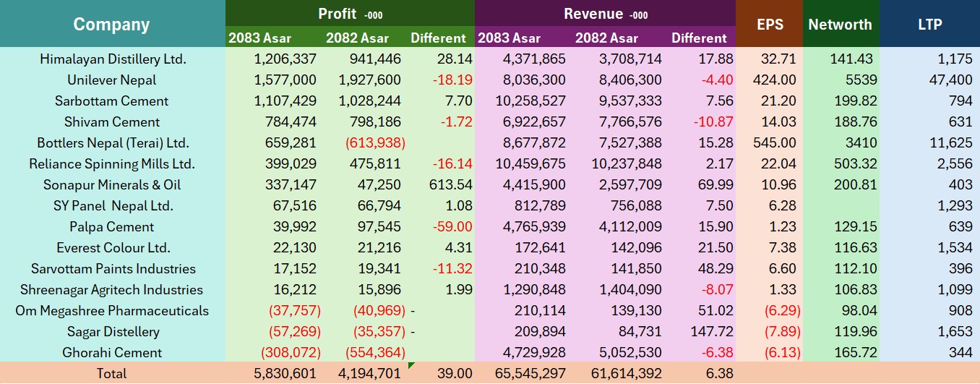The image size is (980, 384).
Task: Click profit difference -18.19
Action: pyautogui.click(x=452, y=80)
